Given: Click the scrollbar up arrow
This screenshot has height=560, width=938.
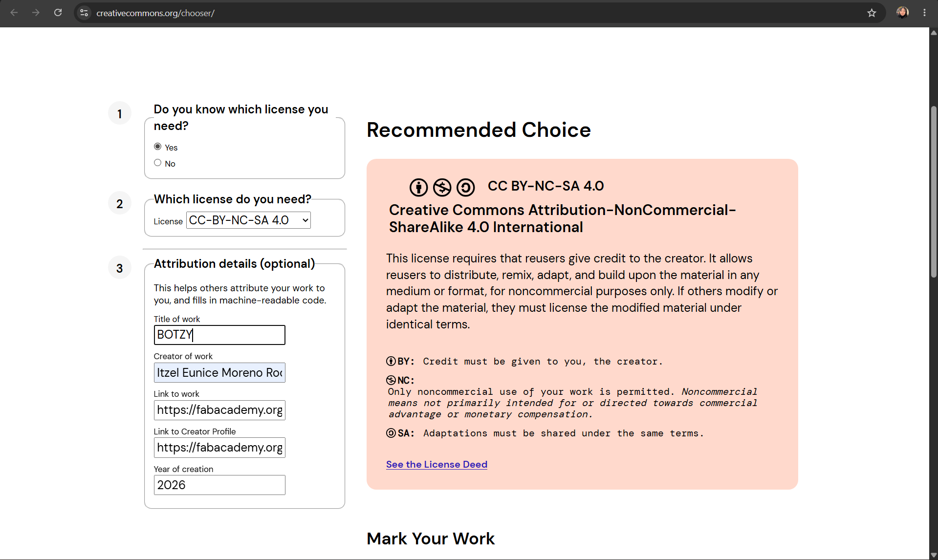Looking at the screenshot, I should click(x=934, y=33).
